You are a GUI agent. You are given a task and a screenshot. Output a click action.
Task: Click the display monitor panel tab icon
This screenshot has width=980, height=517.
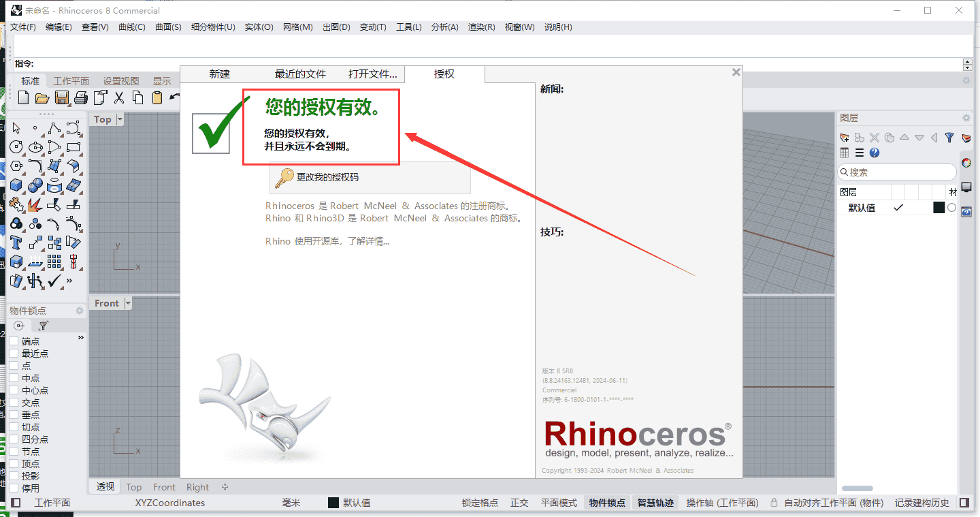tap(966, 187)
